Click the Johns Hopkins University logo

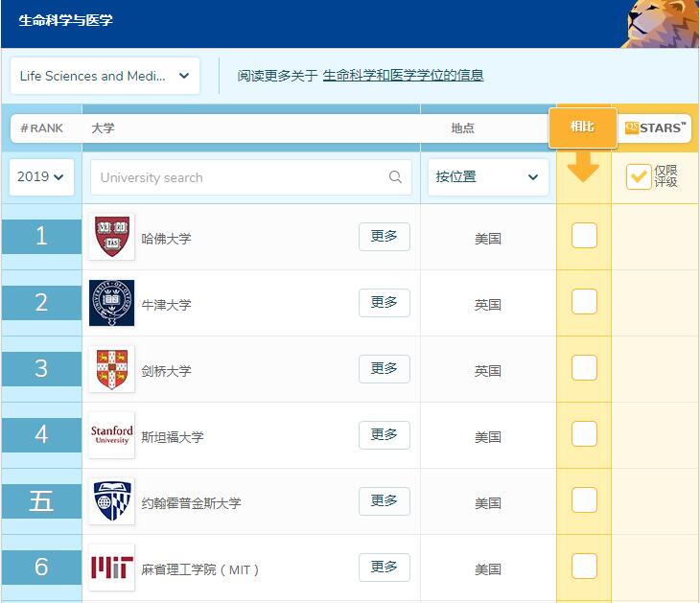(111, 501)
